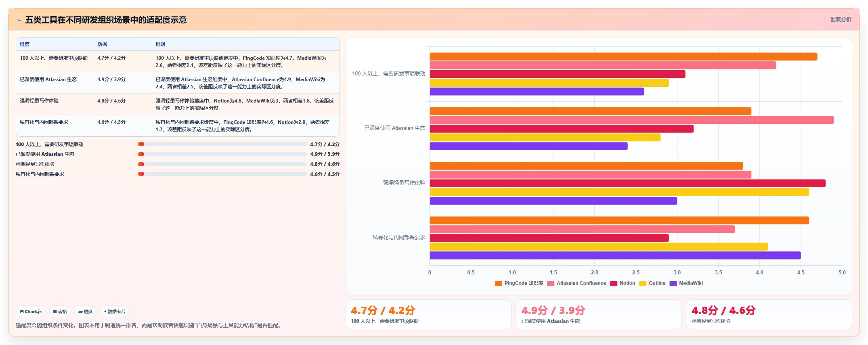The width and height of the screenshot is (868, 345).
Task: Toggle the Notion red legend swatch
Action: click(x=614, y=283)
